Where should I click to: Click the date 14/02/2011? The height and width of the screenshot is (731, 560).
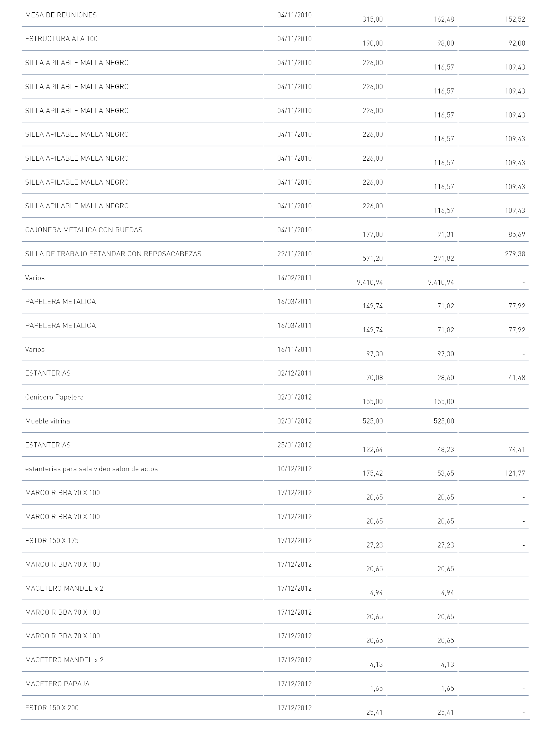click(294, 278)
